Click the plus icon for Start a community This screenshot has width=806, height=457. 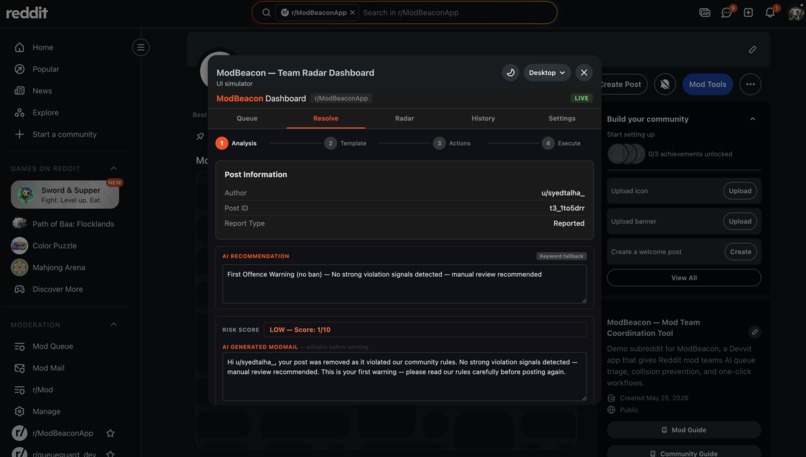20,134
